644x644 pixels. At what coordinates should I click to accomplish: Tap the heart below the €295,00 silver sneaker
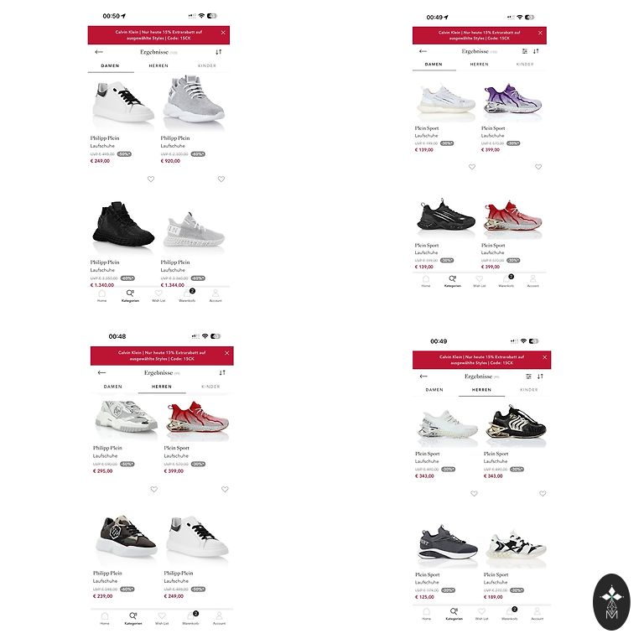[153, 489]
